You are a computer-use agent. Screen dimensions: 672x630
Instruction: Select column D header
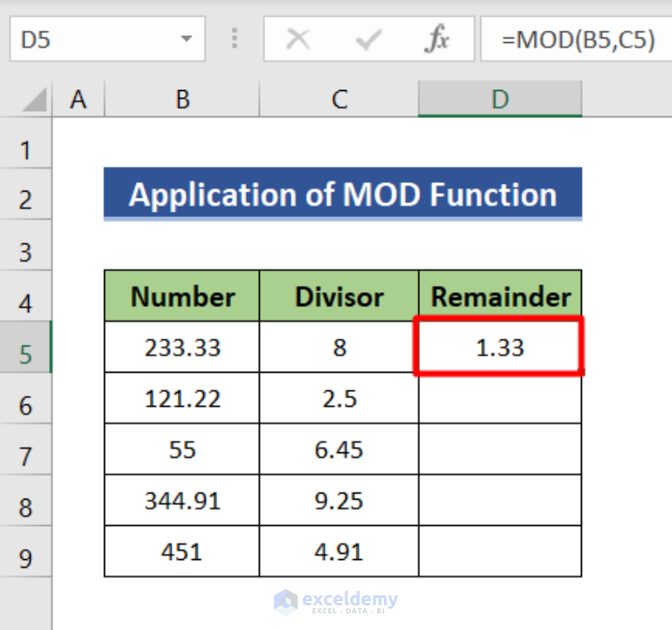(500, 99)
